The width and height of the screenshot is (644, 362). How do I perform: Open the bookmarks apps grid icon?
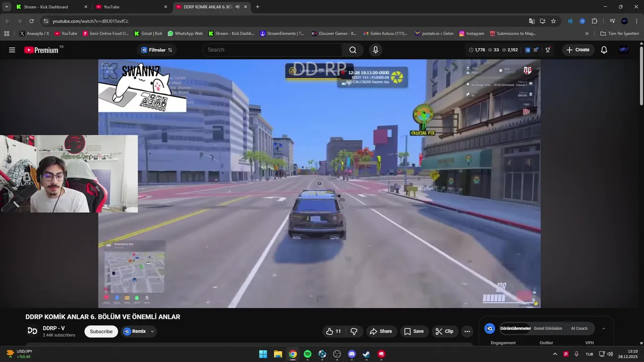(x=7, y=34)
